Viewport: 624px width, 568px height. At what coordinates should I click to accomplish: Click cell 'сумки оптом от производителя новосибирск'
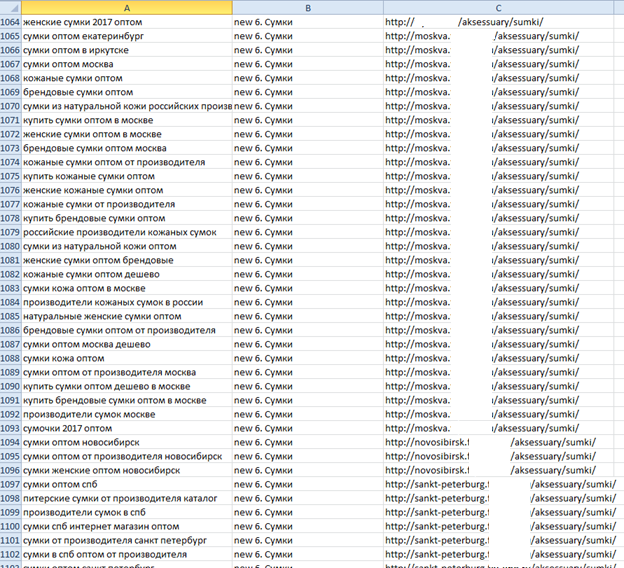pos(127,456)
